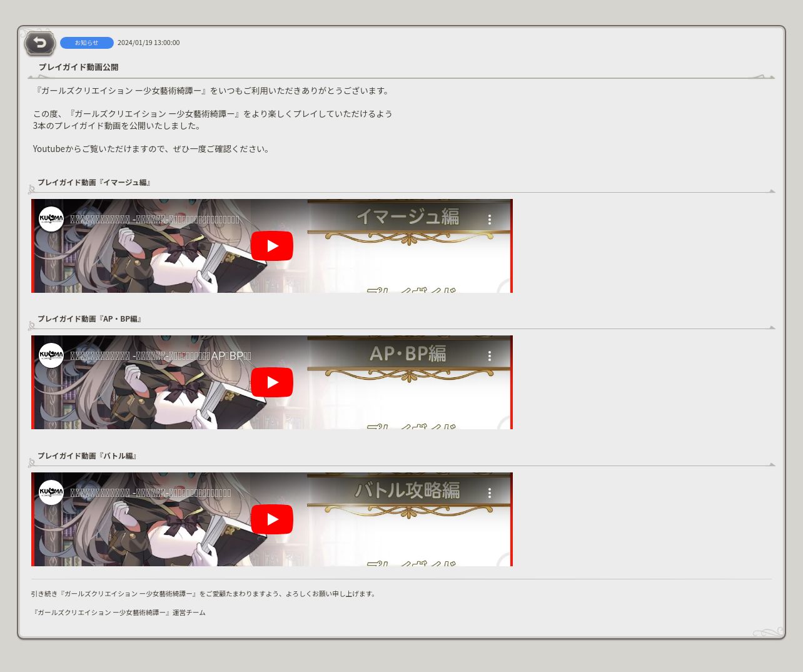Image resolution: width=803 pixels, height=672 pixels.
Task: Click the signature line ending 運営チーム
Action: coord(118,613)
